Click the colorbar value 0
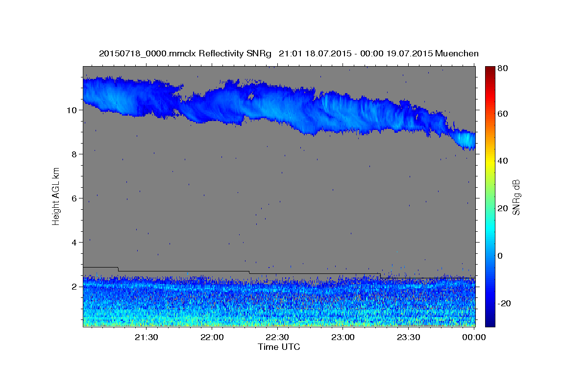588x392 pixels. (500, 256)
